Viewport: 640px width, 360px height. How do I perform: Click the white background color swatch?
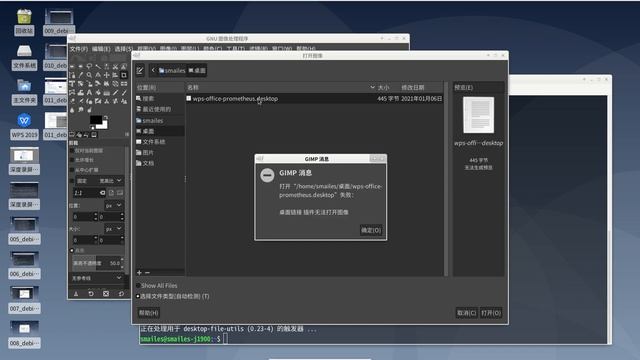pyautogui.click(x=104, y=126)
